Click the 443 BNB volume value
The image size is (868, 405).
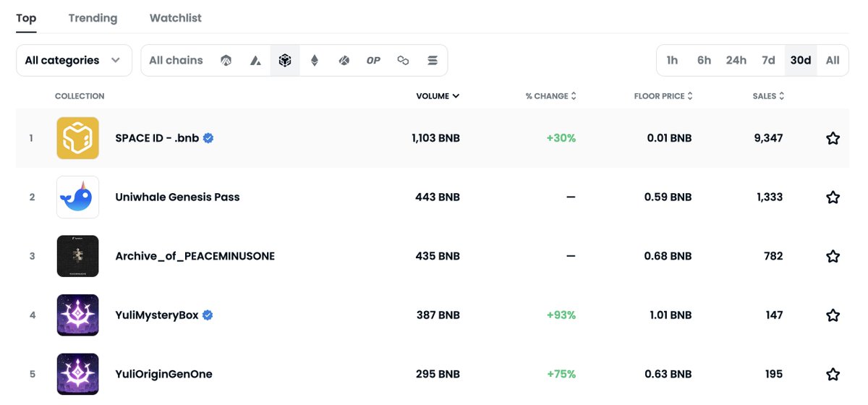(438, 197)
